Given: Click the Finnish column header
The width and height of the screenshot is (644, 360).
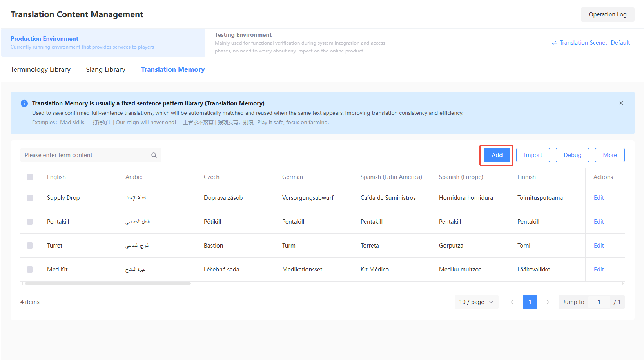Looking at the screenshot, I should [526, 177].
